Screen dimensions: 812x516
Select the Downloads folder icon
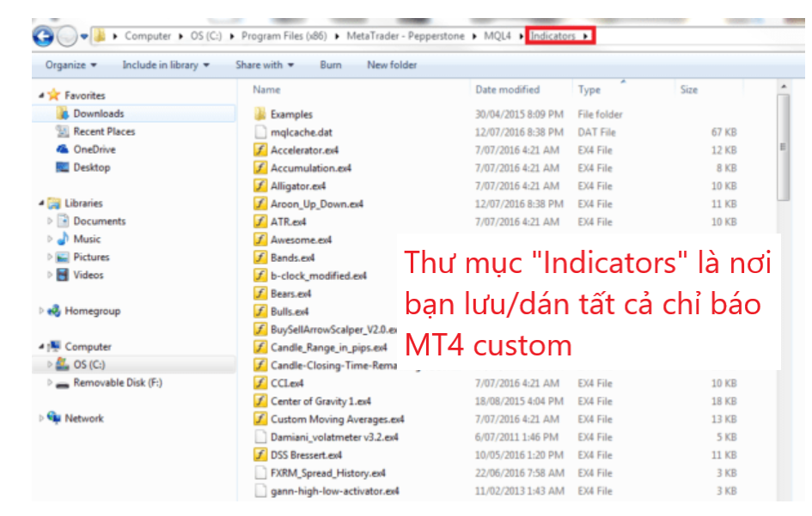pyautogui.click(x=63, y=112)
